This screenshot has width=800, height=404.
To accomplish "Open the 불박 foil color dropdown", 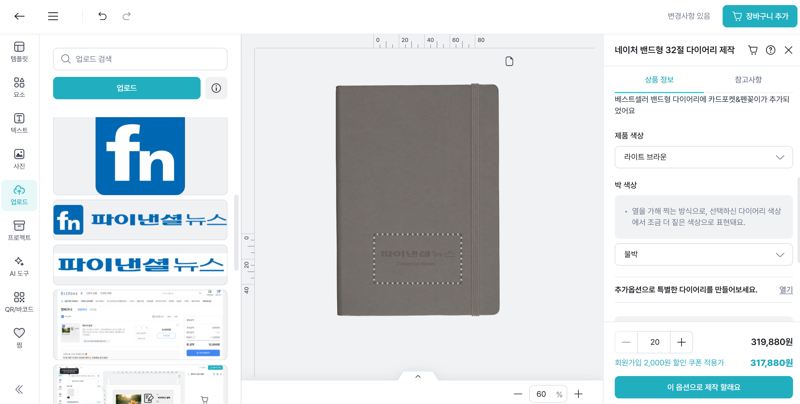I will point(703,254).
